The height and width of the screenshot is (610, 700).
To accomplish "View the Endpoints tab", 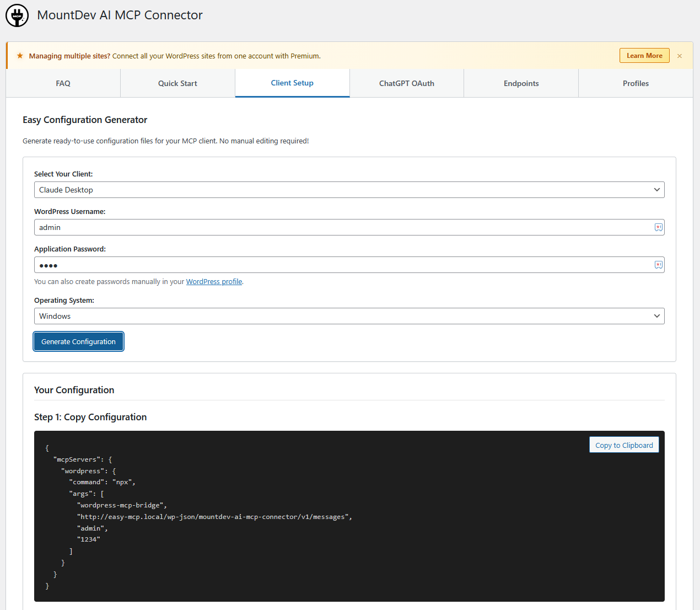I will [x=521, y=83].
